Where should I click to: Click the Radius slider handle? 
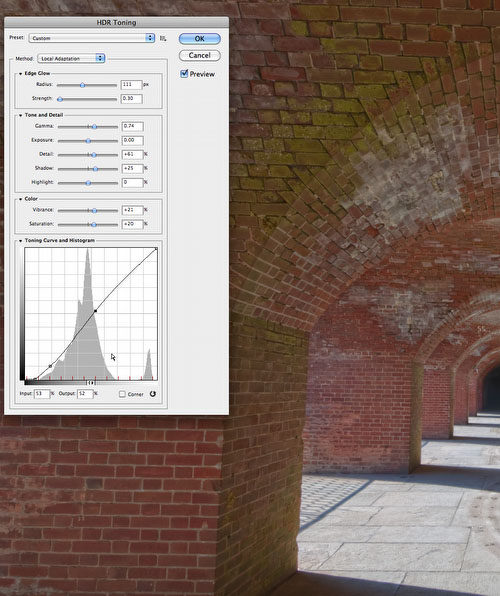[83, 85]
